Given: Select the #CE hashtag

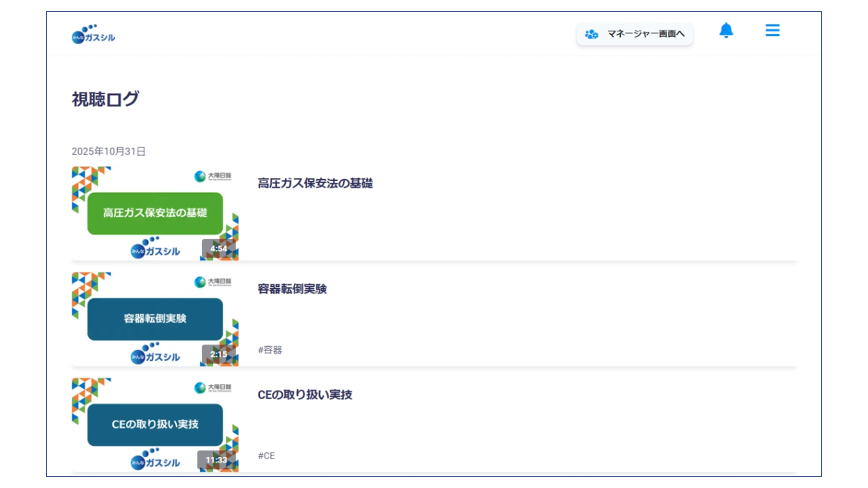Looking at the screenshot, I should pyautogui.click(x=266, y=455).
